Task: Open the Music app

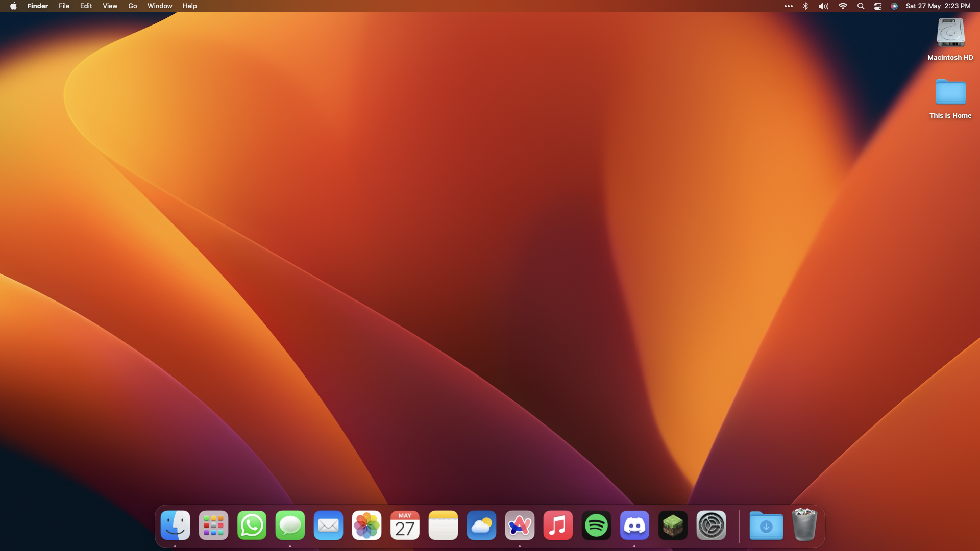Action: coord(558,525)
